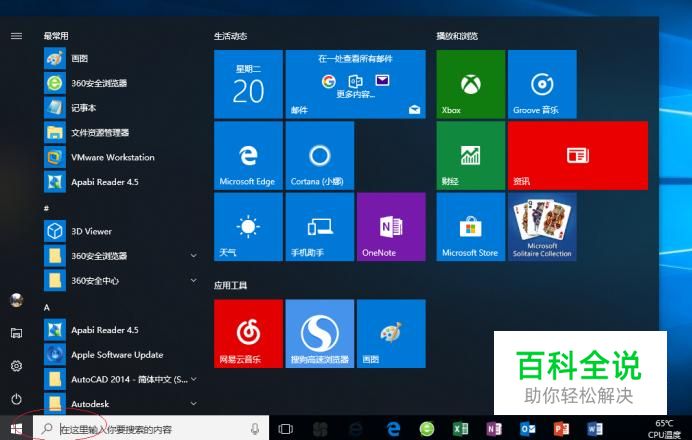Open the Mail (邮件) tile
The width and height of the screenshot is (692, 440).
[356, 84]
